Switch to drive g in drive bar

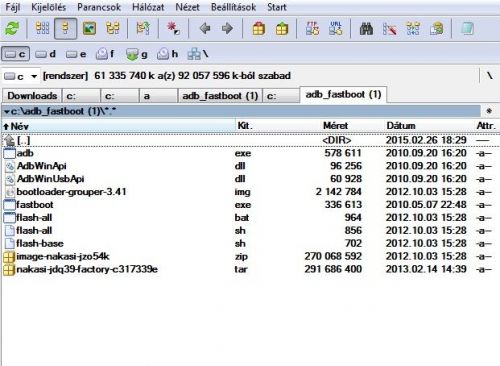click(137, 54)
